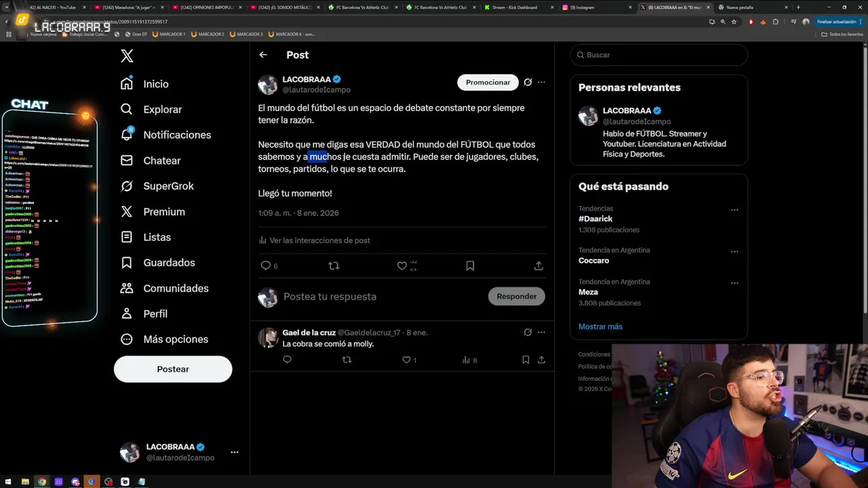Open Chatear messages

click(150, 161)
